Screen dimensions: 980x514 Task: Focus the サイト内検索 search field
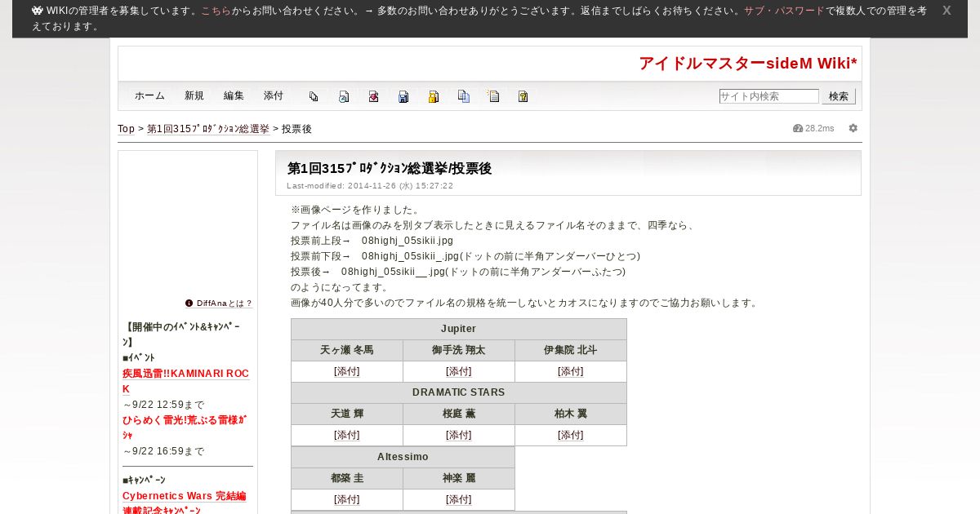769,96
